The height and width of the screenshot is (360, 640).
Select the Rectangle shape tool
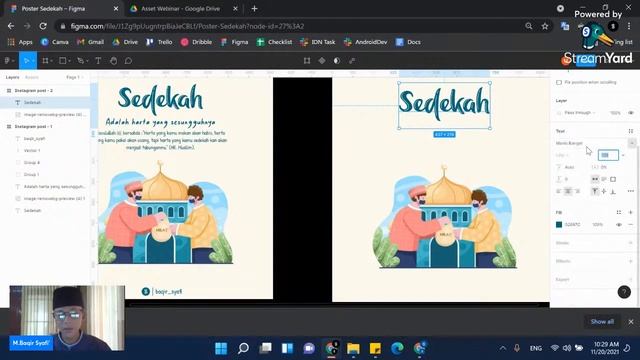62,61
